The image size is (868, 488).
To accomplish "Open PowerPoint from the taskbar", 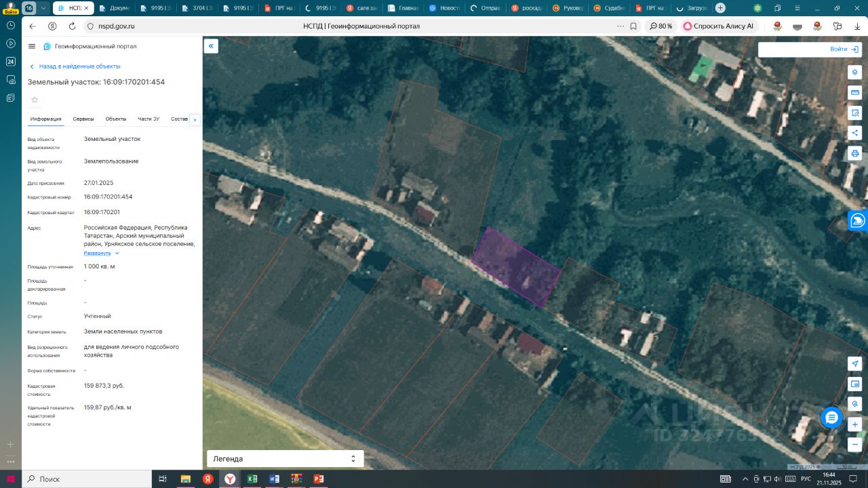I will tap(318, 479).
